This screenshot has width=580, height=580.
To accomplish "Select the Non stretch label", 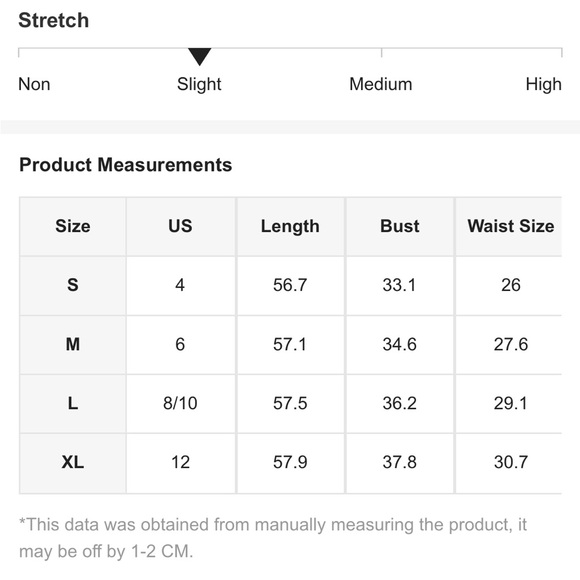I will tap(34, 84).
